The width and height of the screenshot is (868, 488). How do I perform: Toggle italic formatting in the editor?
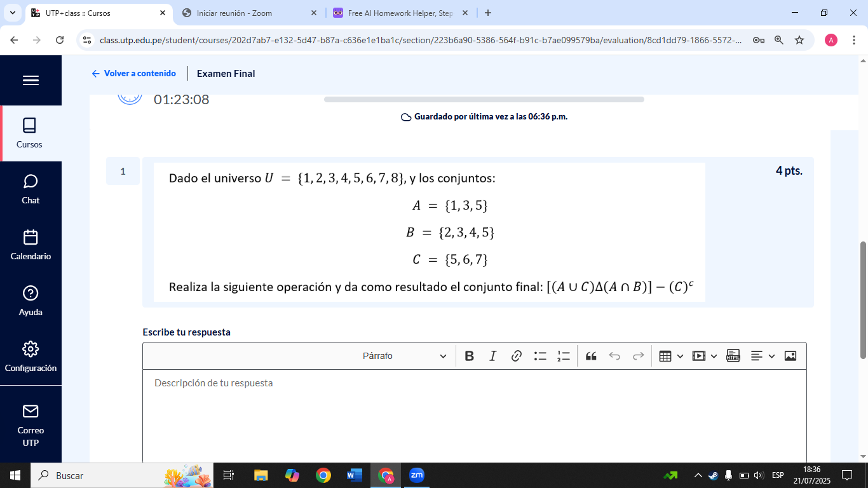point(492,356)
